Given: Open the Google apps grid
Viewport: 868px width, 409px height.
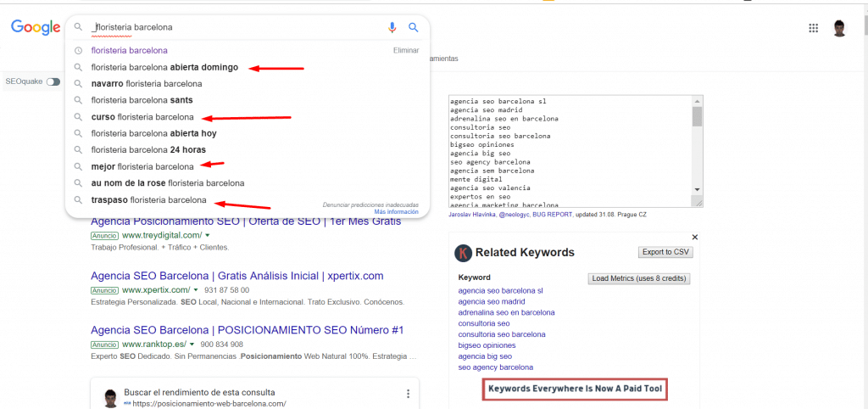Looking at the screenshot, I should (x=814, y=28).
